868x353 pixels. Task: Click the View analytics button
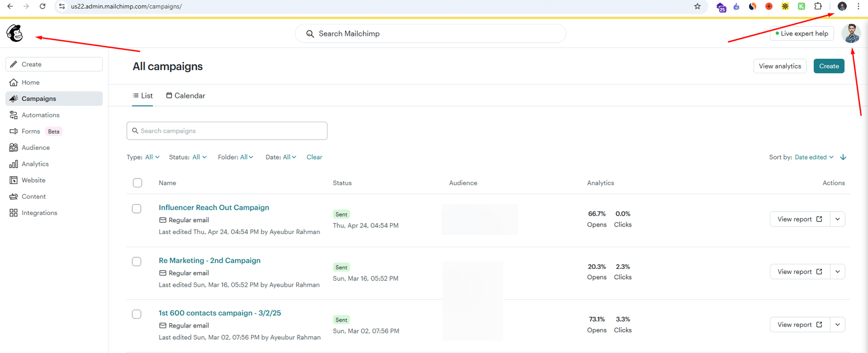click(780, 66)
